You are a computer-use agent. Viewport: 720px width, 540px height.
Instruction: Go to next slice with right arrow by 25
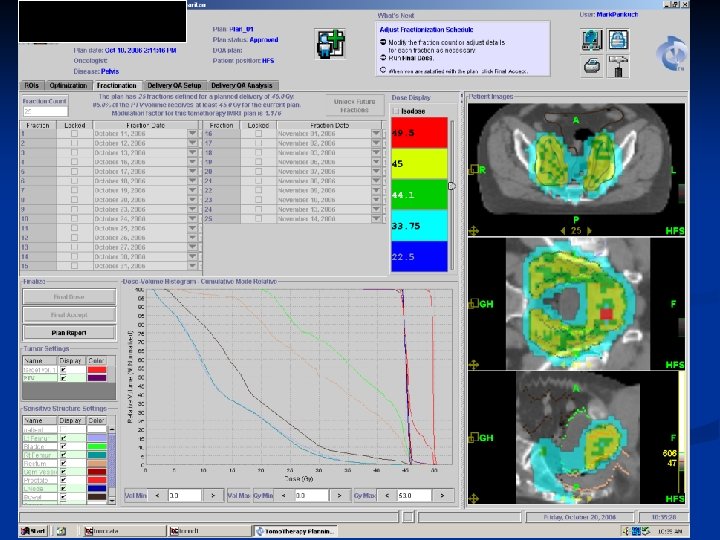point(589,231)
